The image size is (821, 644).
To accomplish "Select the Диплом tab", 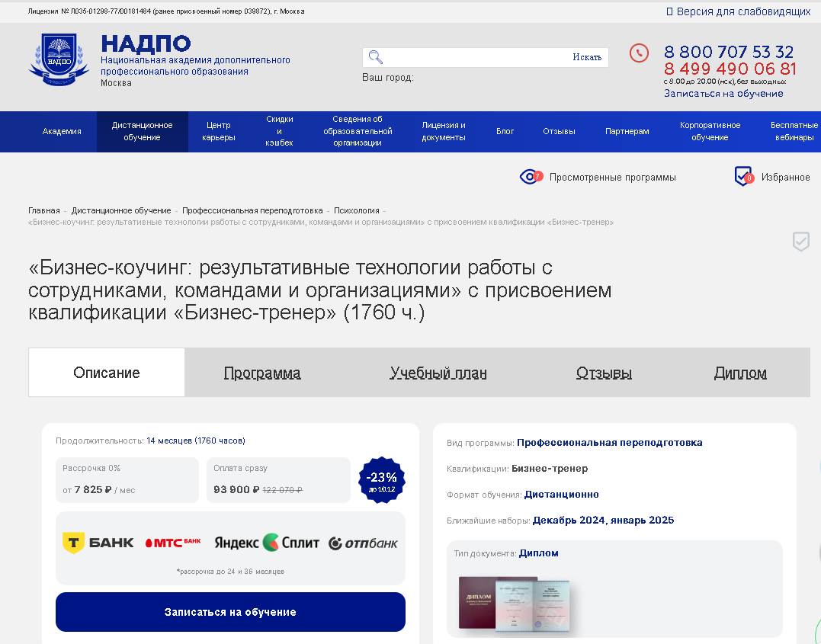I will point(740,373).
